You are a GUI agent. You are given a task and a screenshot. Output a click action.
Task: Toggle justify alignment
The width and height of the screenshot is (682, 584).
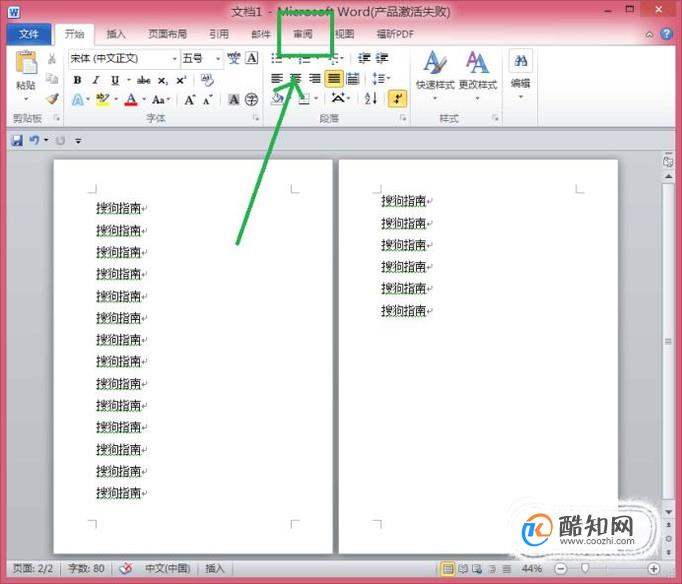click(334, 79)
